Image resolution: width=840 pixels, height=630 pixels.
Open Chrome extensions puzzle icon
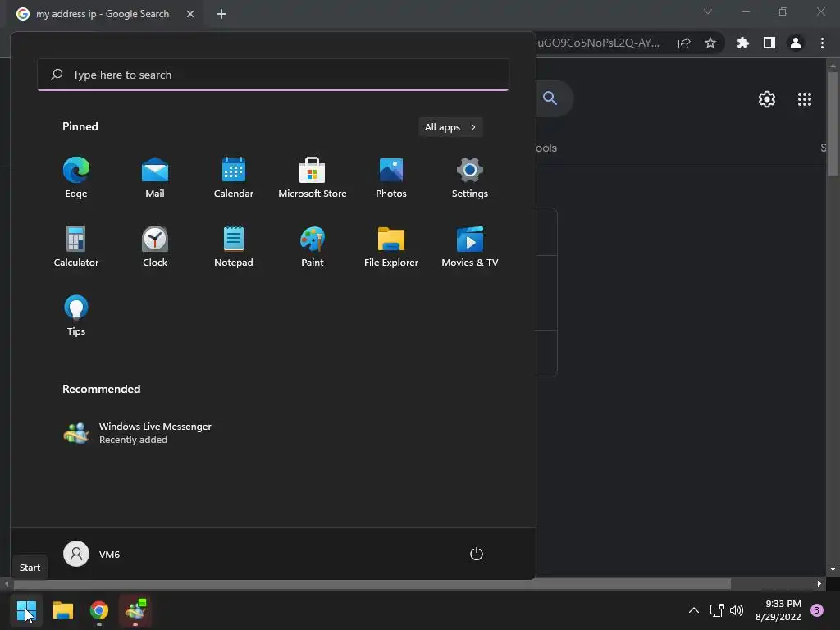click(x=743, y=43)
